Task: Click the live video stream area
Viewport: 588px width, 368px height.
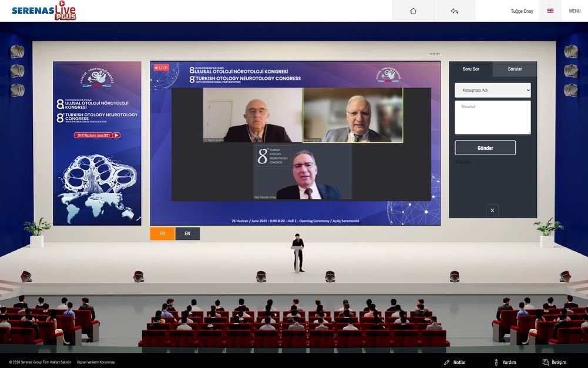Action: [x=295, y=143]
